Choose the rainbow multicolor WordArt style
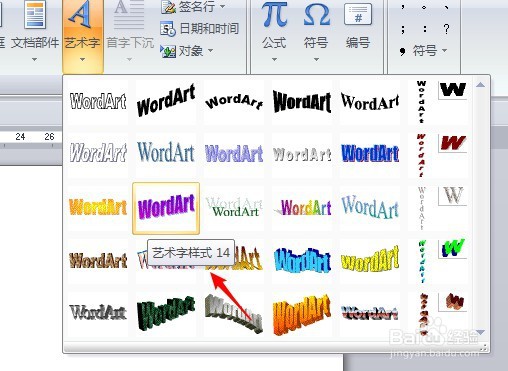Screen dimensions: 508x371 tap(302, 208)
